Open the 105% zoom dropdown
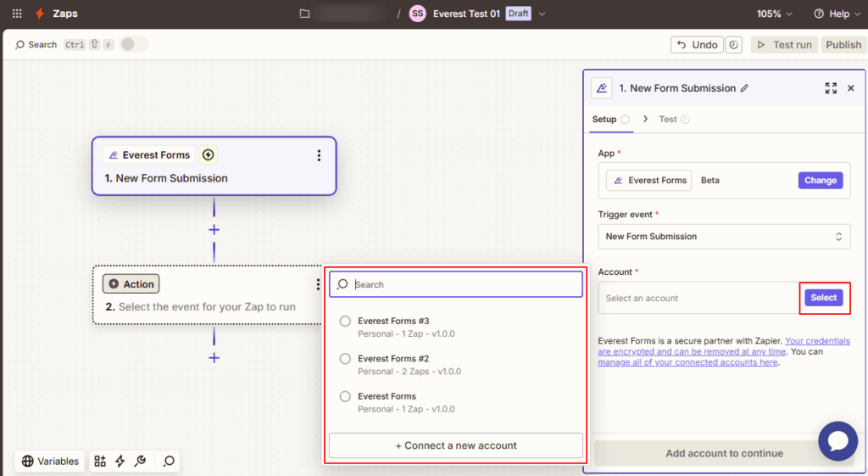The width and height of the screenshot is (868, 476). pyautogui.click(x=775, y=14)
